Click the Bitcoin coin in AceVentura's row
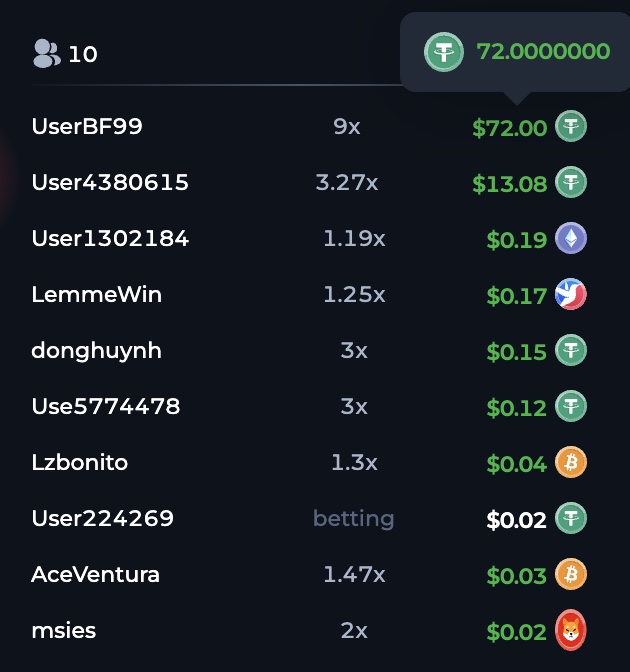Screen dimensions: 630x672 571,574
